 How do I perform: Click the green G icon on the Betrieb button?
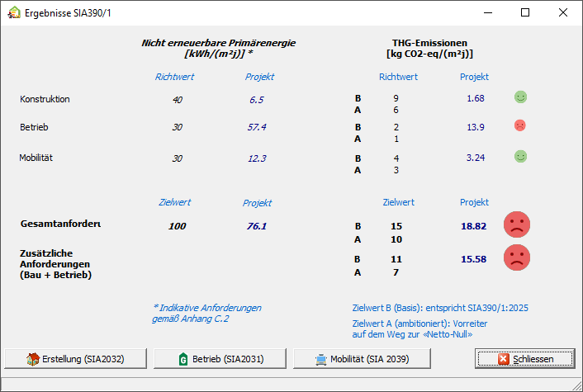tap(183, 359)
